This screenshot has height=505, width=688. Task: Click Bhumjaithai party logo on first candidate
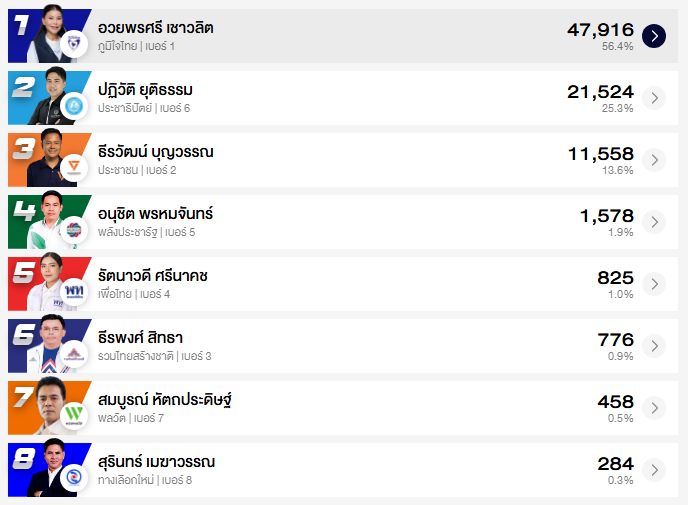pos(73,44)
